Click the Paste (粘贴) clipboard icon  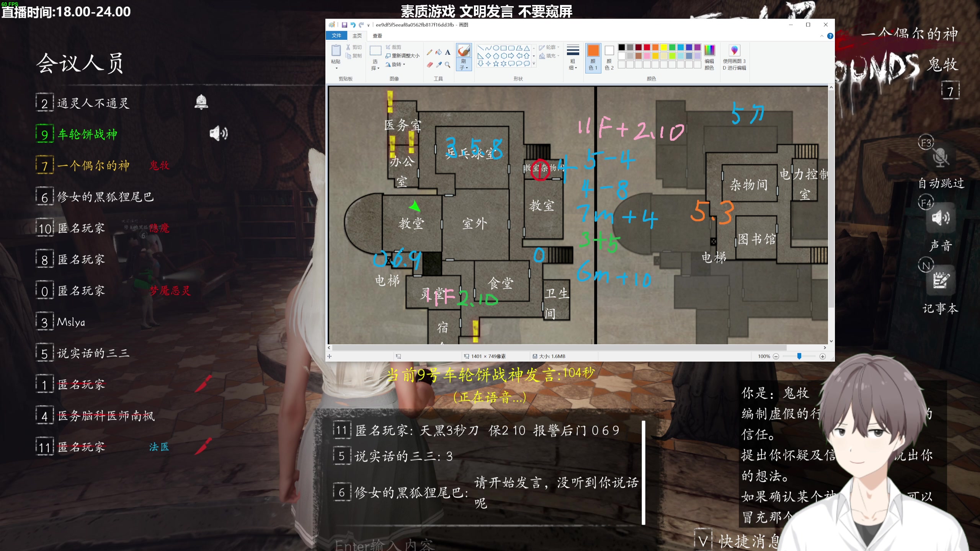[336, 51]
